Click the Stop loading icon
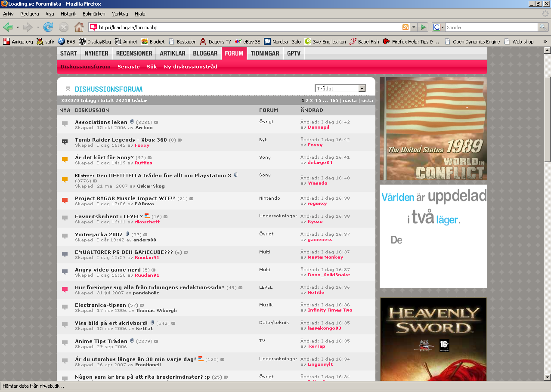Image resolution: width=551 pixels, height=392 pixels. [x=64, y=27]
